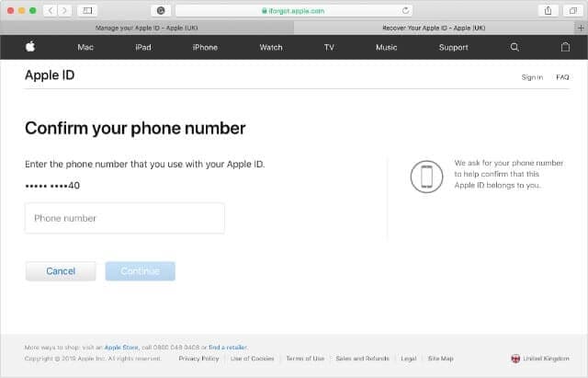Toggle the Safari sidebar button
The image size is (588, 378).
click(87, 10)
